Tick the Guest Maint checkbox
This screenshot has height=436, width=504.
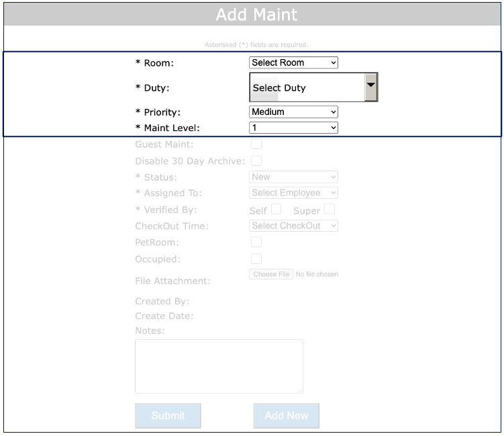pos(256,144)
